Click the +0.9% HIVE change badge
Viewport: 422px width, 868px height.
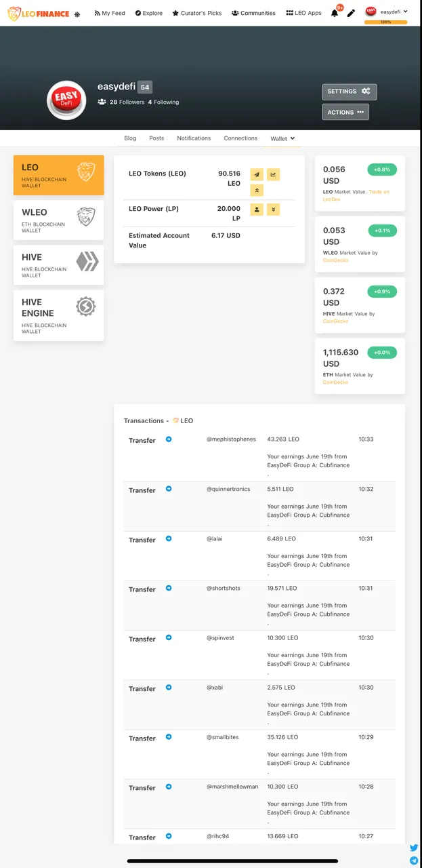pyautogui.click(x=382, y=292)
